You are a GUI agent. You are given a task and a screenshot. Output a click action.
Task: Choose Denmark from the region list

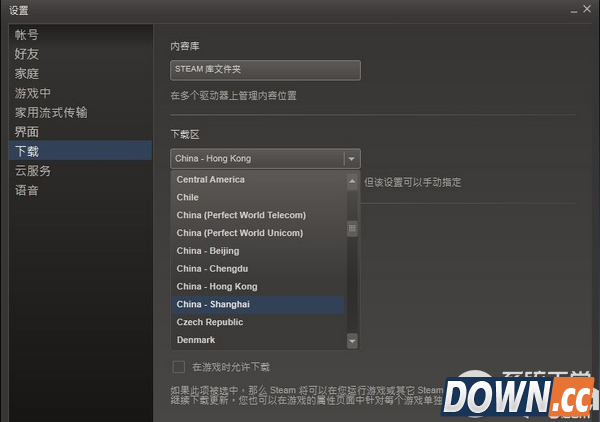tap(258, 340)
